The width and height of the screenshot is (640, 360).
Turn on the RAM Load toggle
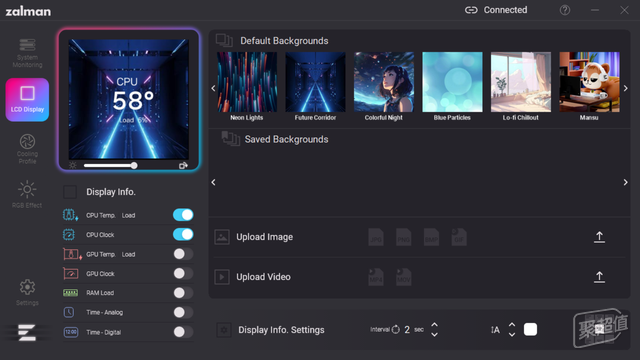pos(183,293)
